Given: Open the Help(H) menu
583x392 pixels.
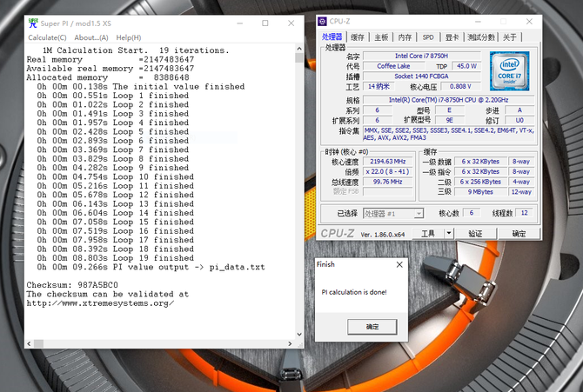Looking at the screenshot, I should coord(129,37).
